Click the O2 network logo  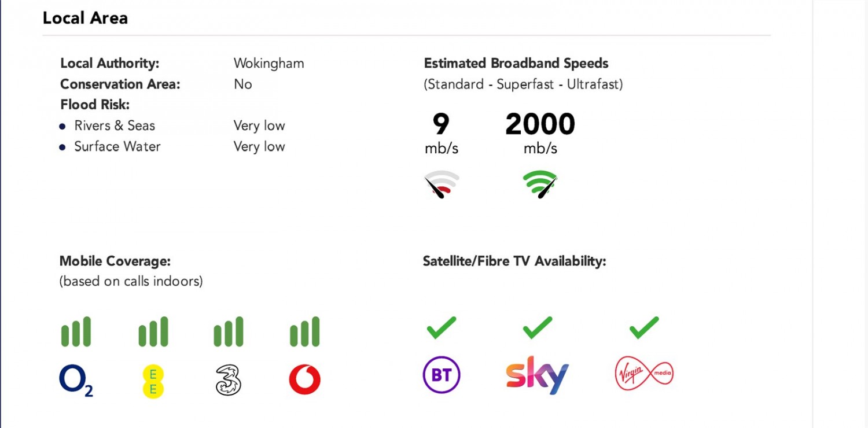point(76,380)
